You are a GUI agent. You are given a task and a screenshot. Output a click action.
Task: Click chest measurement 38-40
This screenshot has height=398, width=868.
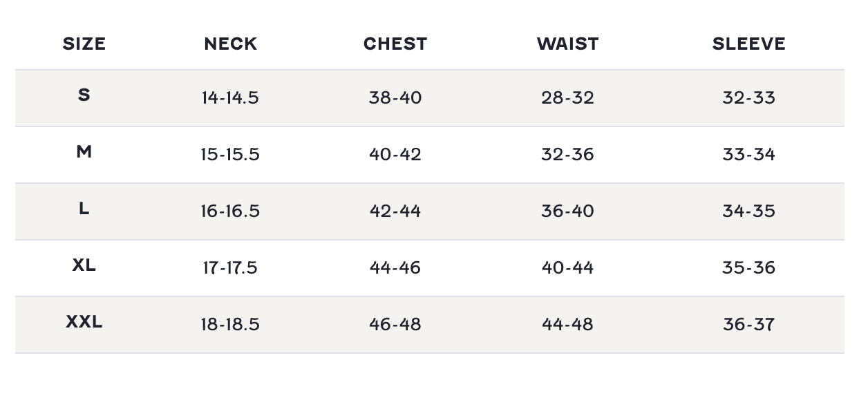(x=395, y=98)
